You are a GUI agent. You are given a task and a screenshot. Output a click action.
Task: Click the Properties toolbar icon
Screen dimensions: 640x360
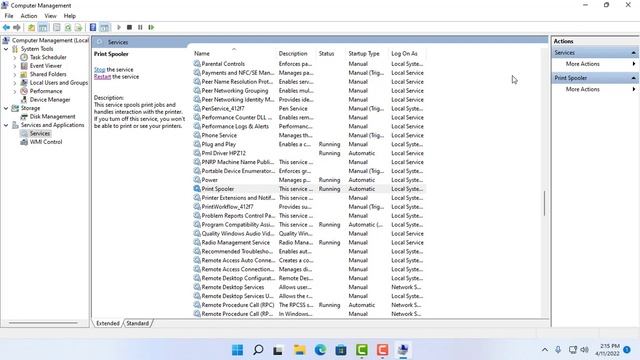[x=57, y=27]
